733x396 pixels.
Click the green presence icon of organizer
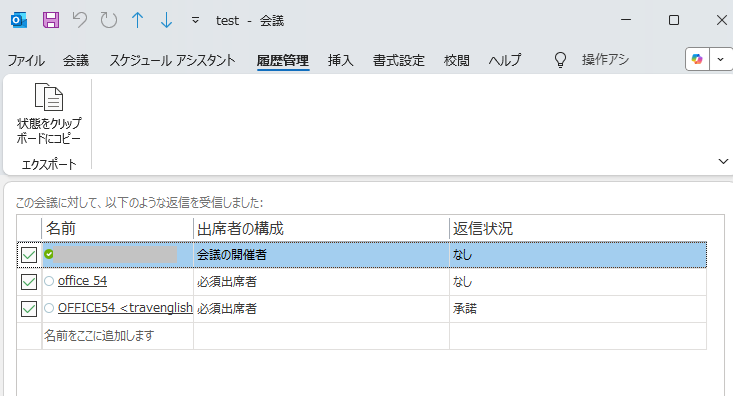(49, 254)
